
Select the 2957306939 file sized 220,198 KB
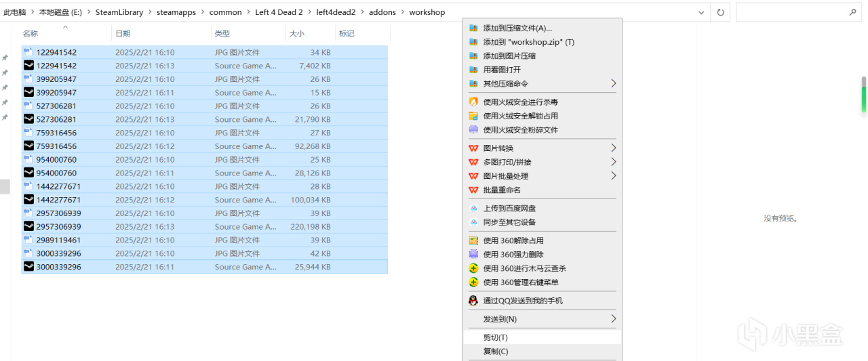pos(205,226)
